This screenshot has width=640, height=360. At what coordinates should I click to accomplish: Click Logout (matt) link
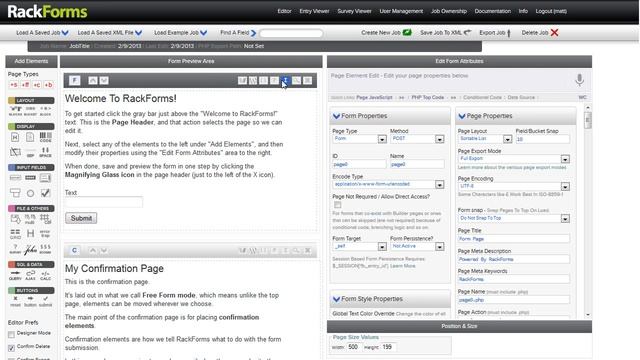[x=551, y=11]
